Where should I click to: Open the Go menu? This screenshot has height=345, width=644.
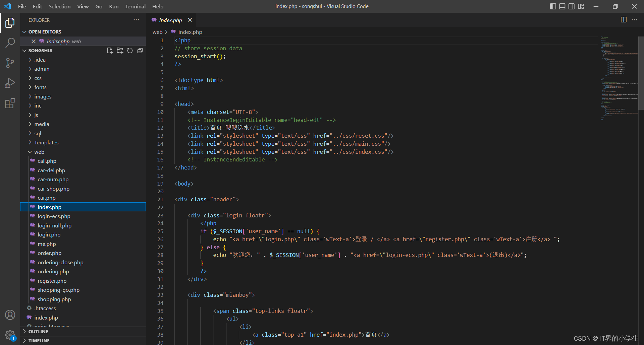click(99, 6)
